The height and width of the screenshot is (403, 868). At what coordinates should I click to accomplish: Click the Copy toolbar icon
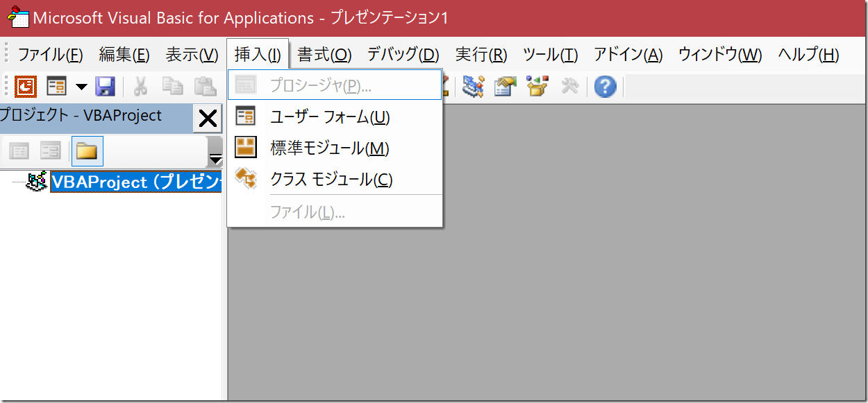pos(172,87)
